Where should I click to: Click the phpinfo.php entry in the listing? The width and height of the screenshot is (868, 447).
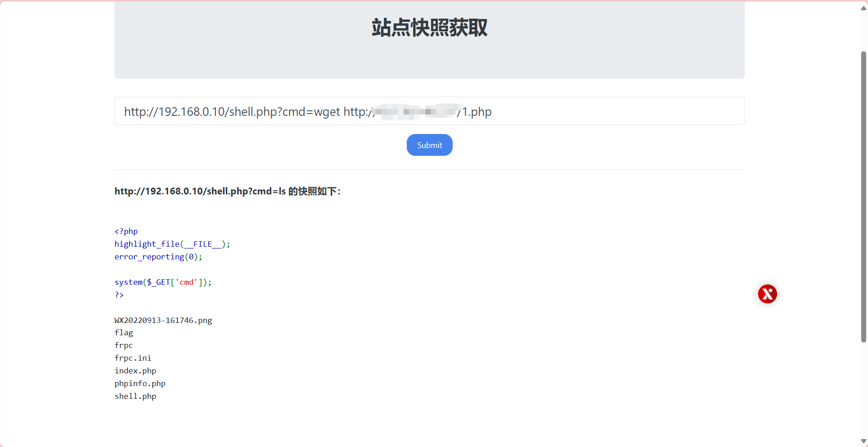click(140, 384)
